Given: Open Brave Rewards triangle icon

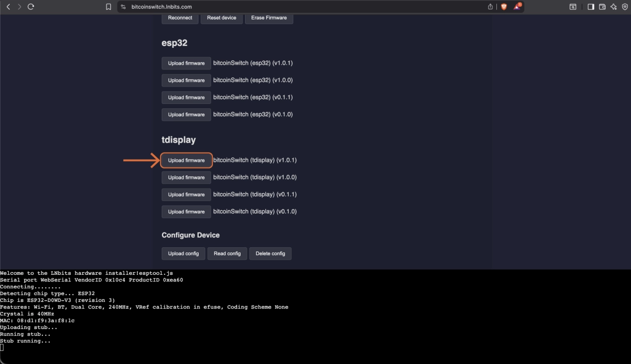Looking at the screenshot, I should 517,7.
